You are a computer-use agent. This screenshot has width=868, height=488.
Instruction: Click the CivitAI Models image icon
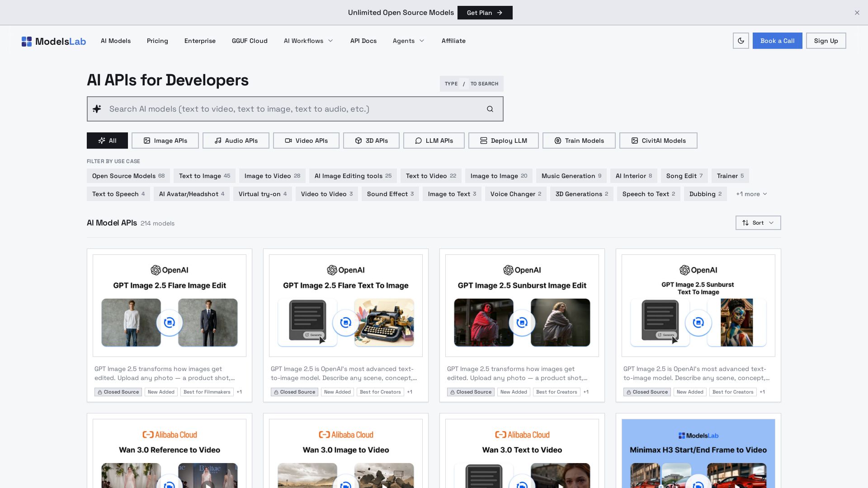(635, 141)
